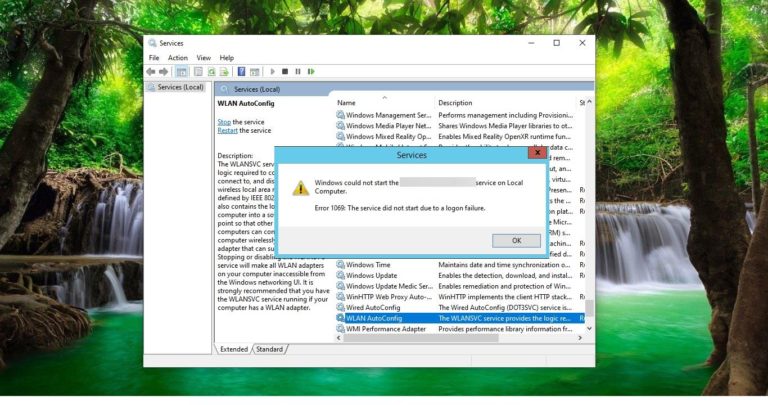This screenshot has height=405, width=768.
Task: Open the Help menu
Action: tap(227, 58)
